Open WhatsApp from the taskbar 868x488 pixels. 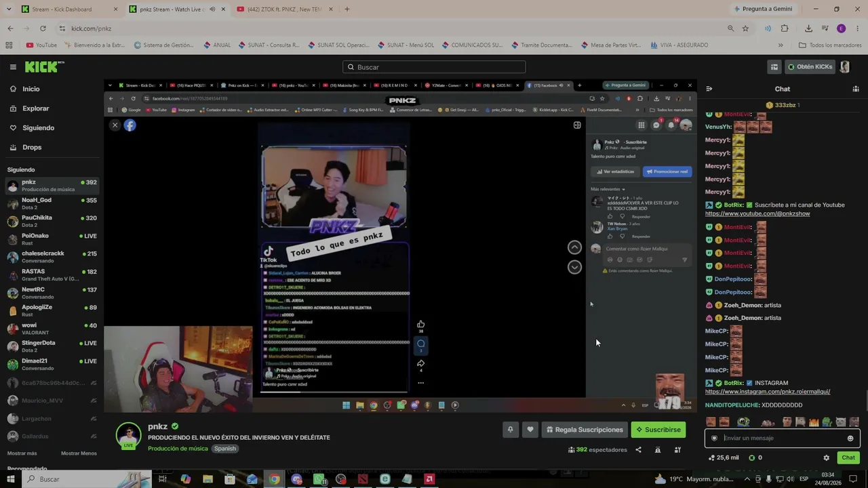pos(319,479)
